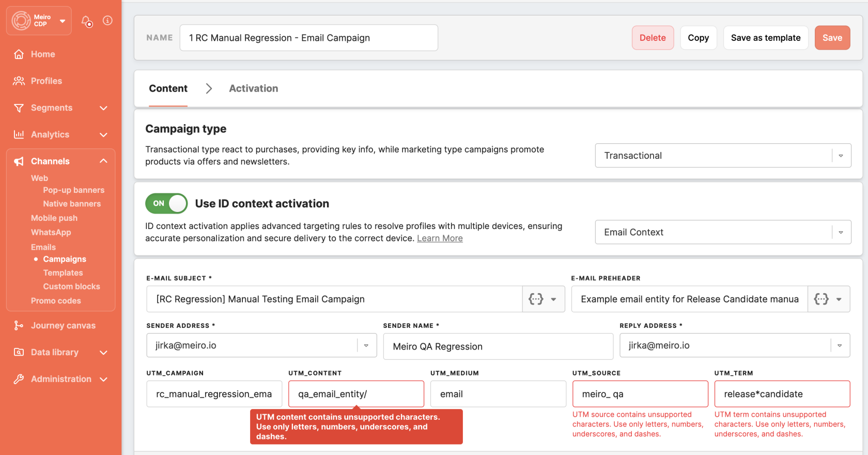The width and height of the screenshot is (868, 455).
Task: Switch to the Activation tab
Action: coord(254,89)
